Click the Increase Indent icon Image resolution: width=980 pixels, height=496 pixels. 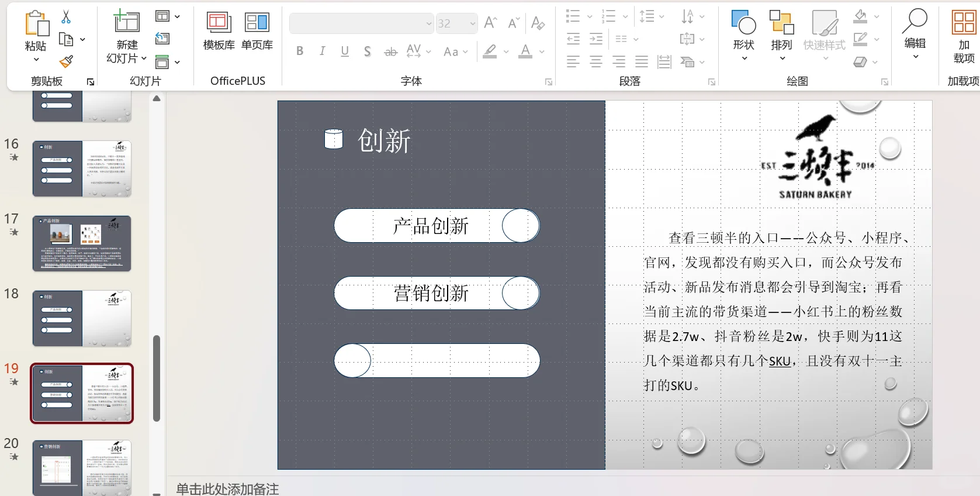pyautogui.click(x=596, y=39)
